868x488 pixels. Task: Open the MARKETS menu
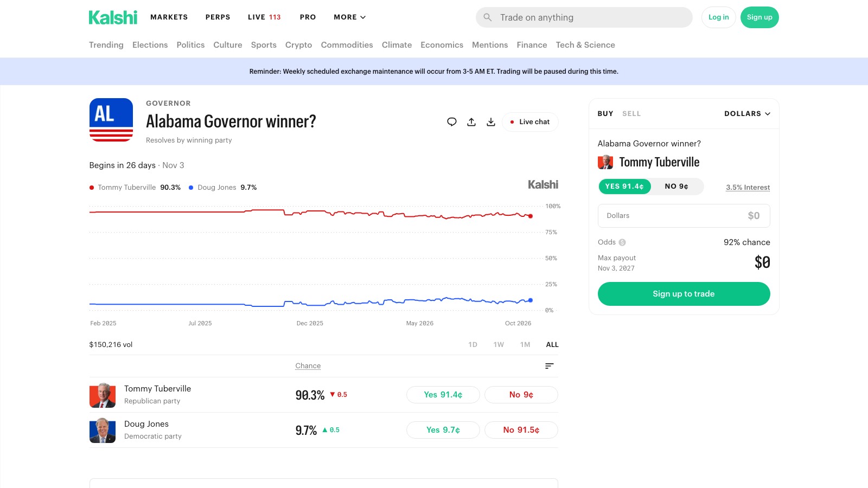[169, 17]
